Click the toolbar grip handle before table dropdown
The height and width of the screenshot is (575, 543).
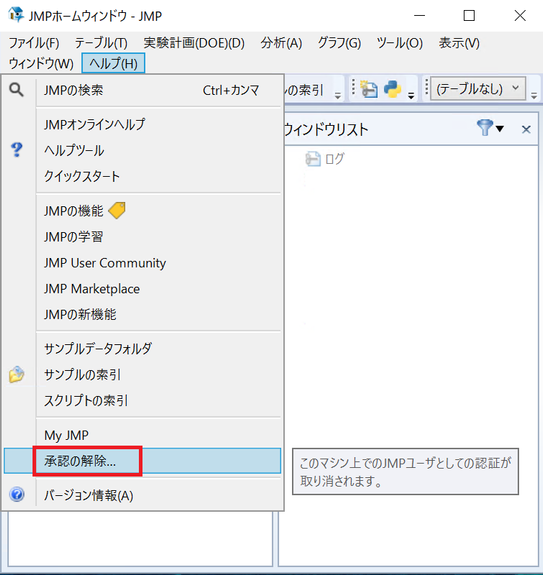tap(426, 88)
